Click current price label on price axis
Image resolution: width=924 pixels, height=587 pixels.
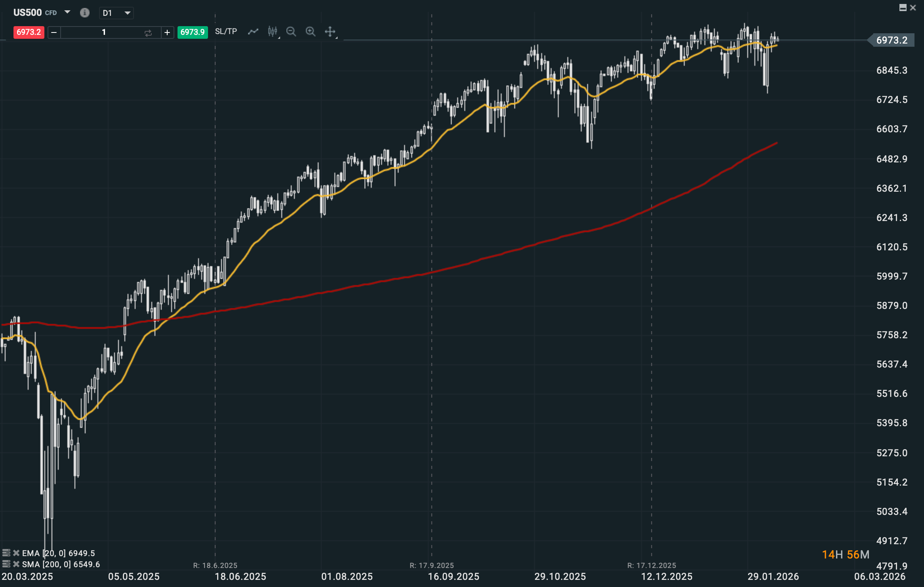[891, 40]
